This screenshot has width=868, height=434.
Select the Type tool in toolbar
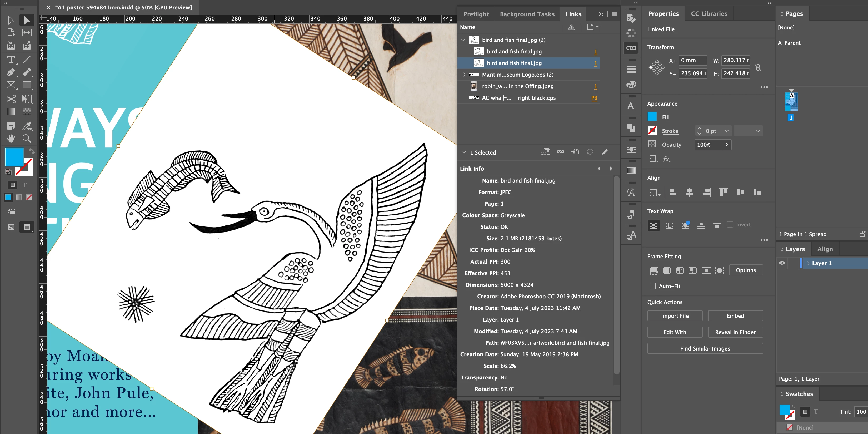click(x=11, y=60)
